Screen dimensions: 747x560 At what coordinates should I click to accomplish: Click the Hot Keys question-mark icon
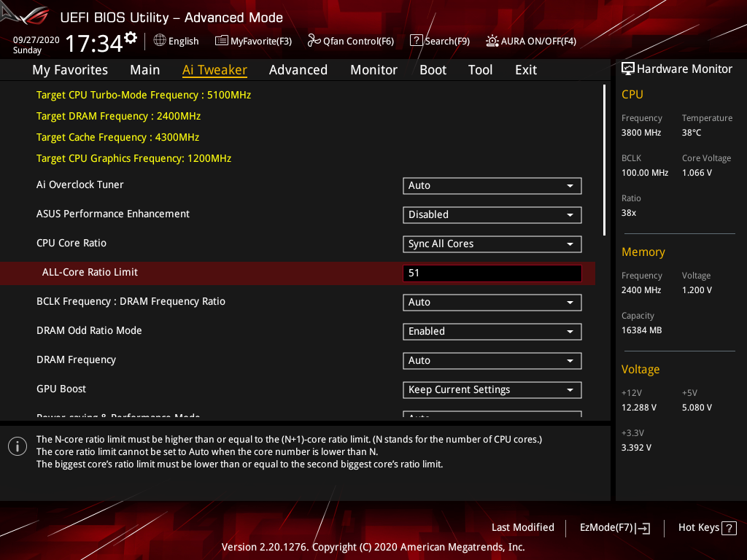729,528
